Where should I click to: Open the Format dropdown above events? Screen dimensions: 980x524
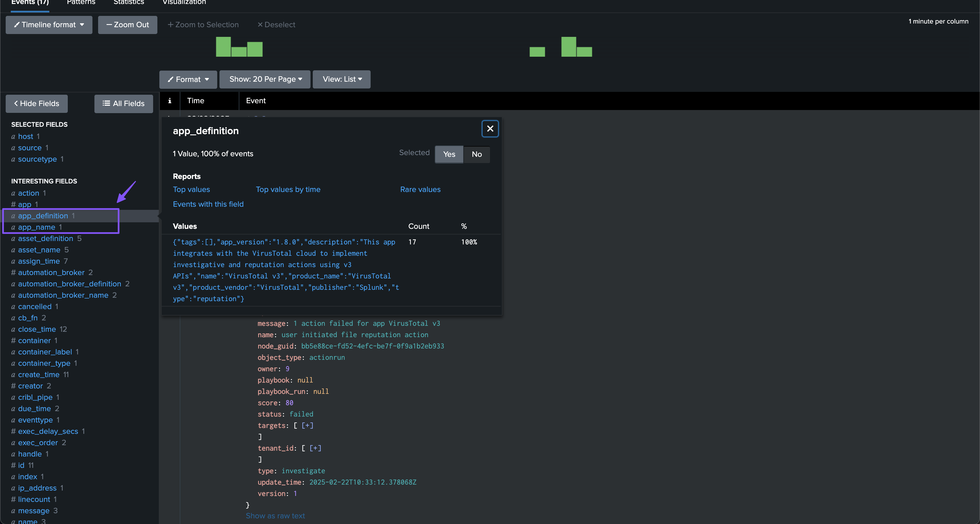[x=188, y=79]
